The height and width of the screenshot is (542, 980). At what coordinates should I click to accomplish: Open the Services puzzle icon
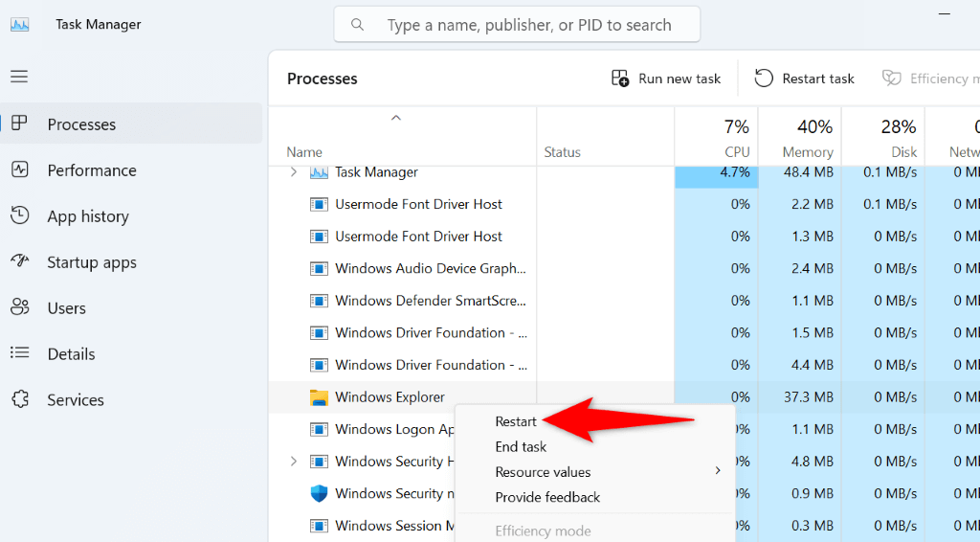[20, 400]
